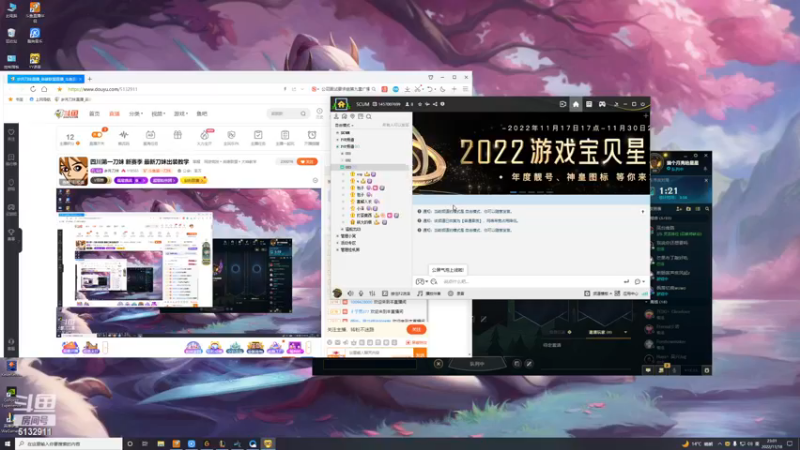Open the audio mixer sliders icon in YY

click(372, 293)
